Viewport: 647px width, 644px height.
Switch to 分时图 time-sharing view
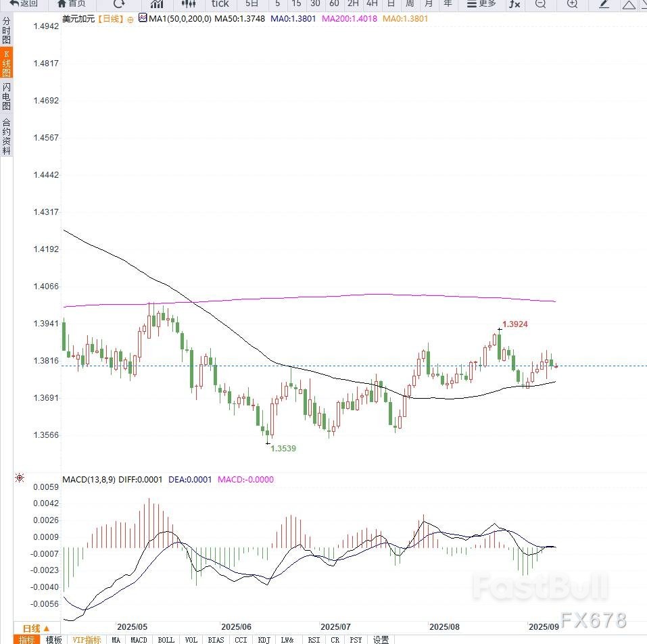tap(6, 30)
